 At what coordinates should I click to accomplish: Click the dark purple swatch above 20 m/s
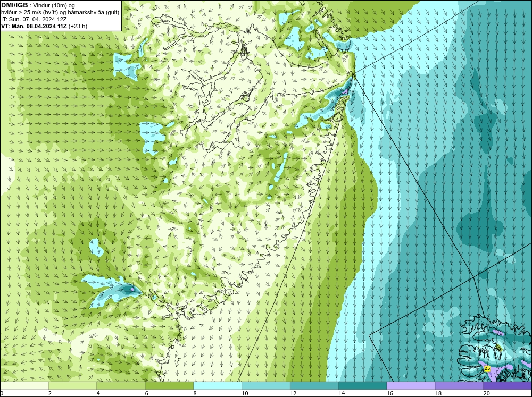tap(508, 386)
